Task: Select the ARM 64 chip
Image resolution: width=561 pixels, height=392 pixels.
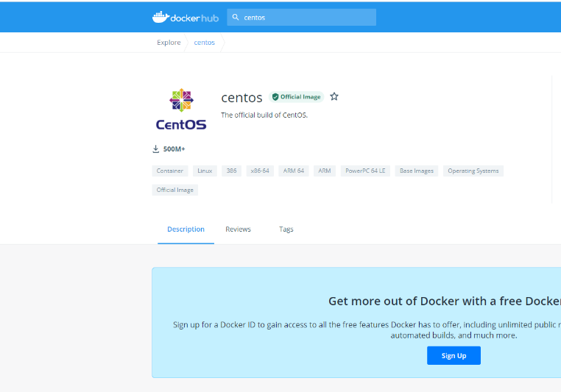Action: click(294, 171)
